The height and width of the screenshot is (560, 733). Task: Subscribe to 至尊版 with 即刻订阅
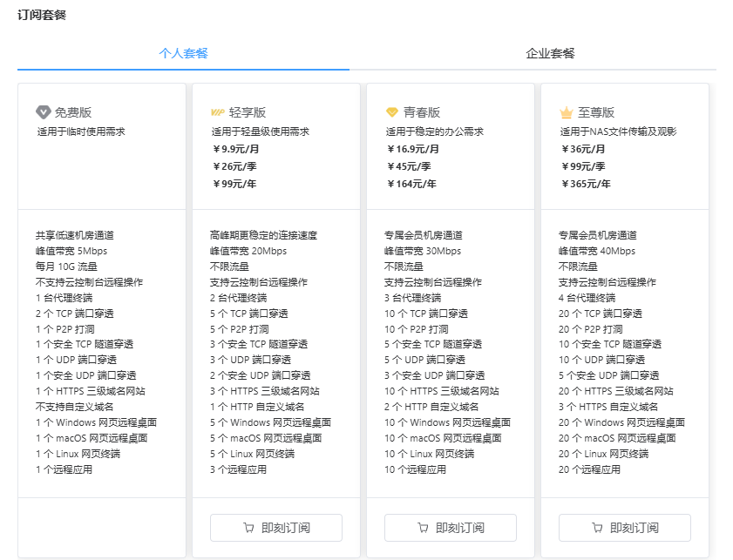625,528
